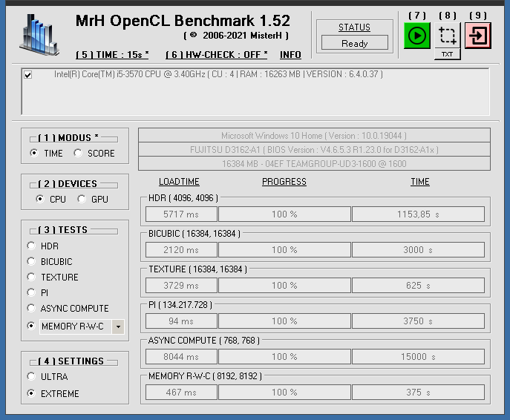Start the benchmark with the green play button
The image size is (510, 420).
point(417,36)
